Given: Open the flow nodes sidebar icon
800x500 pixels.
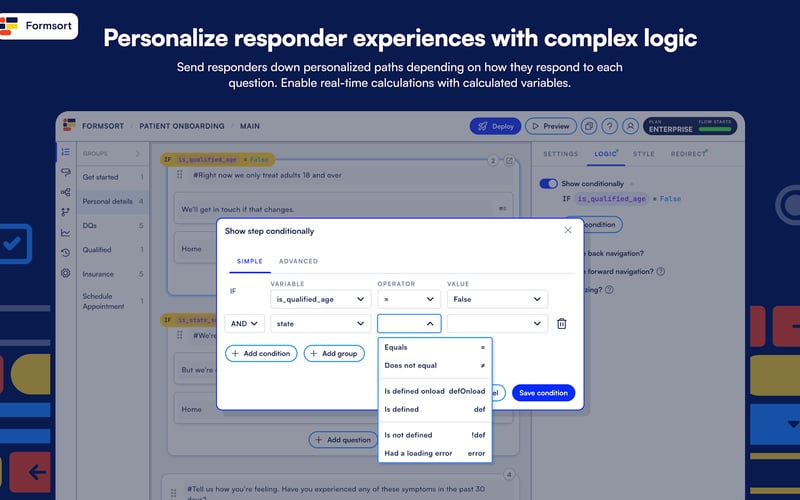Looking at the screenshot, I should (x=65, y=192).
